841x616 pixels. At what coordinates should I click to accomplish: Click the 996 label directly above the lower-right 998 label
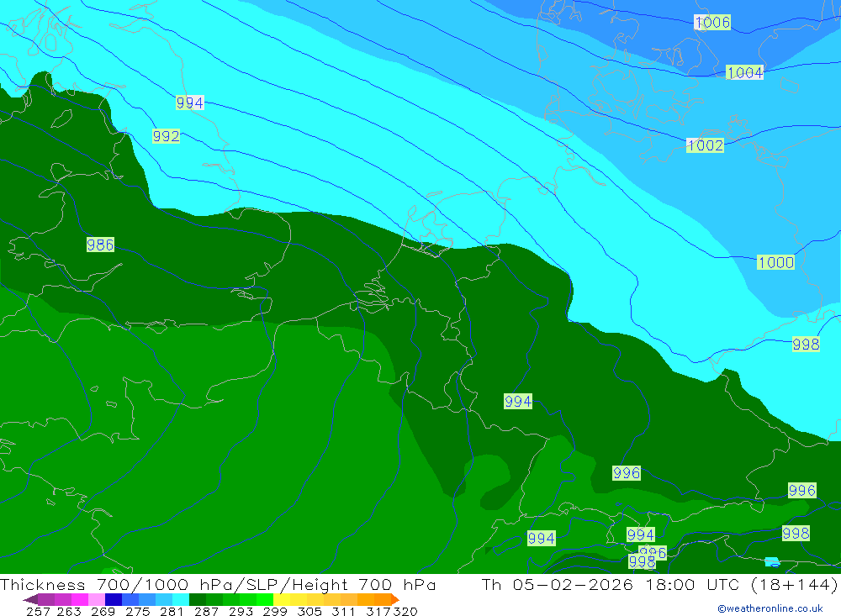(x=801, y=490)
